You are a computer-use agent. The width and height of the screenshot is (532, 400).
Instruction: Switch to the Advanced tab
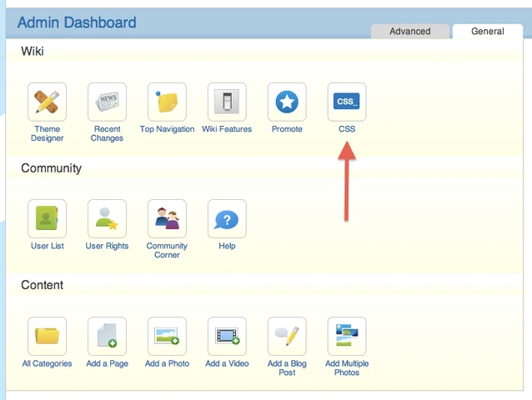pos(410,32)
